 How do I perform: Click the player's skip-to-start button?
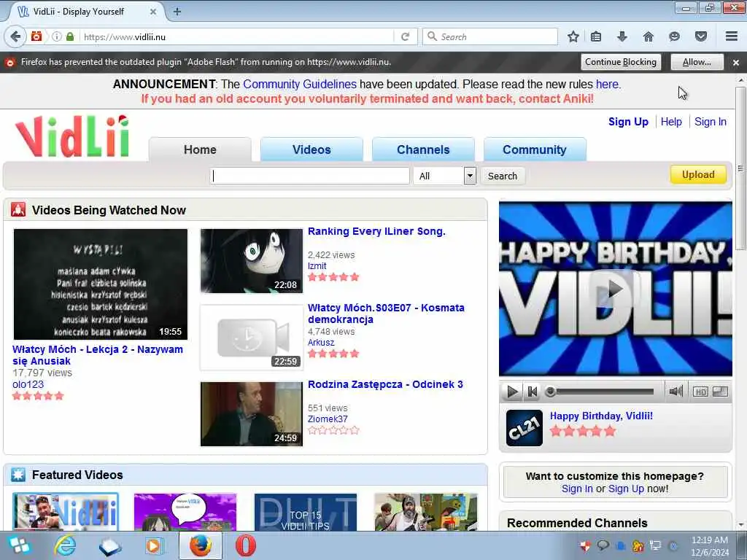coord(533,392)
